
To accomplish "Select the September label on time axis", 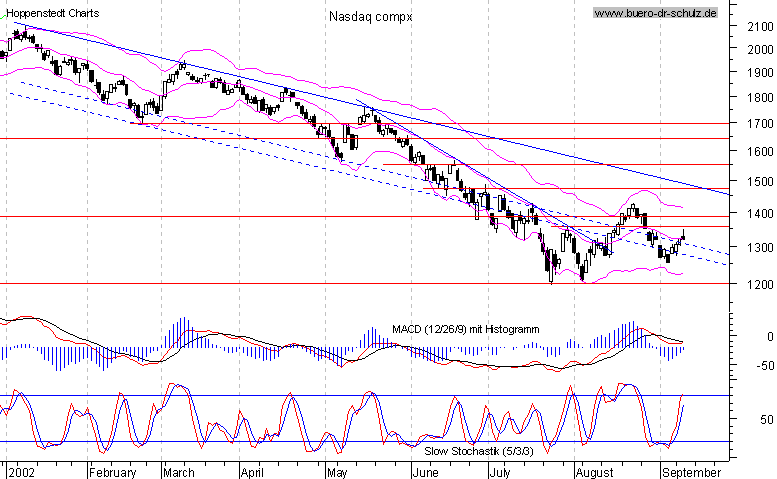I will pyautogui.click(x=692, y=473).
